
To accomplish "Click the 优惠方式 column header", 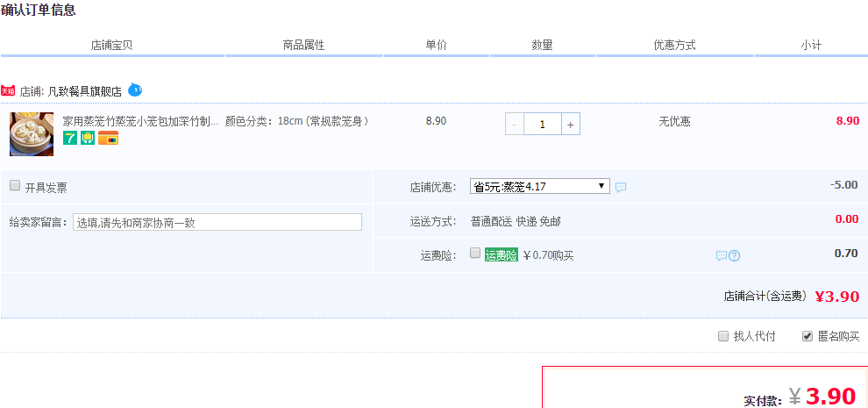I will coord(675,46).
